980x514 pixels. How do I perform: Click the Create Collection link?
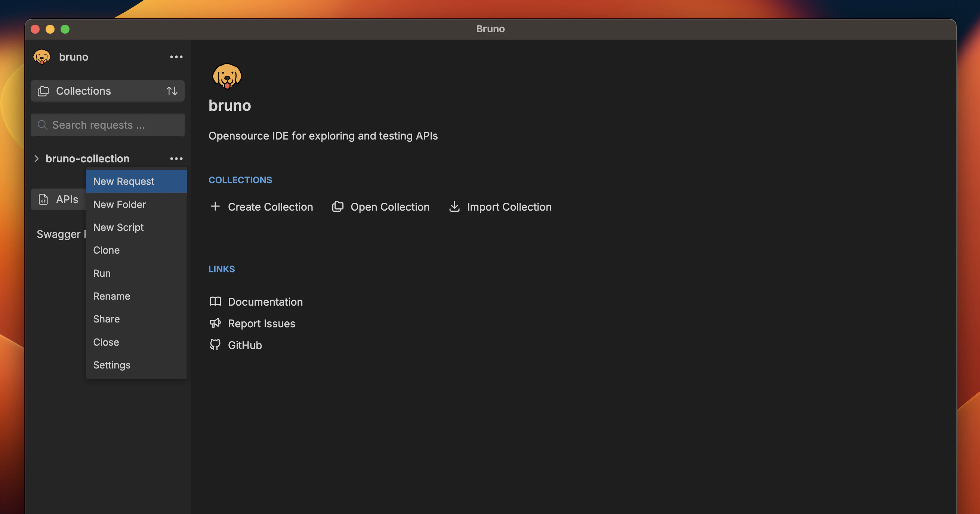pyautogui.click(x=270, y=207)
